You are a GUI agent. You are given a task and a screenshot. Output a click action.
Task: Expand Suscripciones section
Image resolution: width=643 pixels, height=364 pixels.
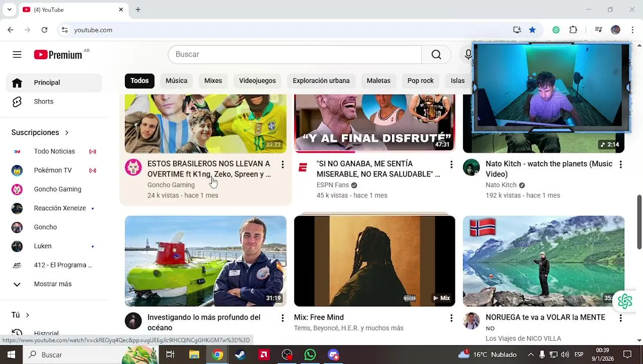[40, 132]
